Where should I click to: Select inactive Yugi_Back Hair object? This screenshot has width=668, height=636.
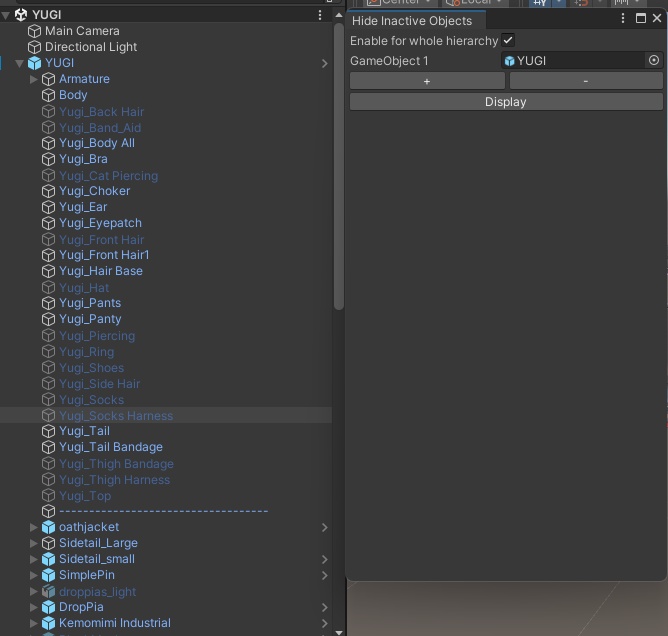(x=101, y=112)
